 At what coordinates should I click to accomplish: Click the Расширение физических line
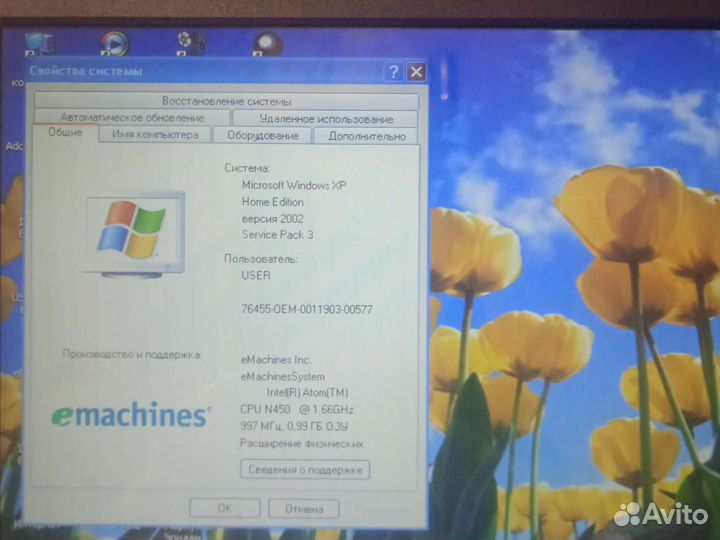pyautogui.click(x=301, y=444)
